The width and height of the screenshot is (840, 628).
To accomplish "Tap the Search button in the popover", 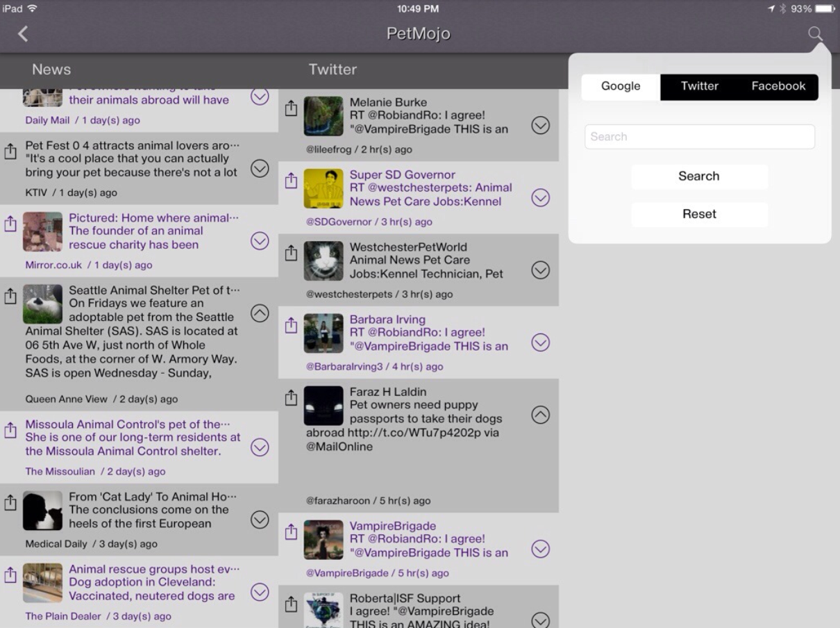I will tap(699, 176).
